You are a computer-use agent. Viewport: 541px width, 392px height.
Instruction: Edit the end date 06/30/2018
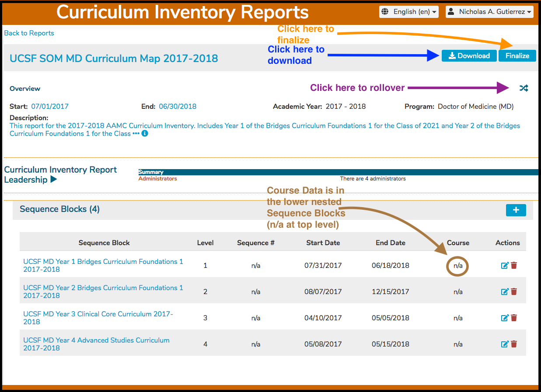(x=178, y=106)
